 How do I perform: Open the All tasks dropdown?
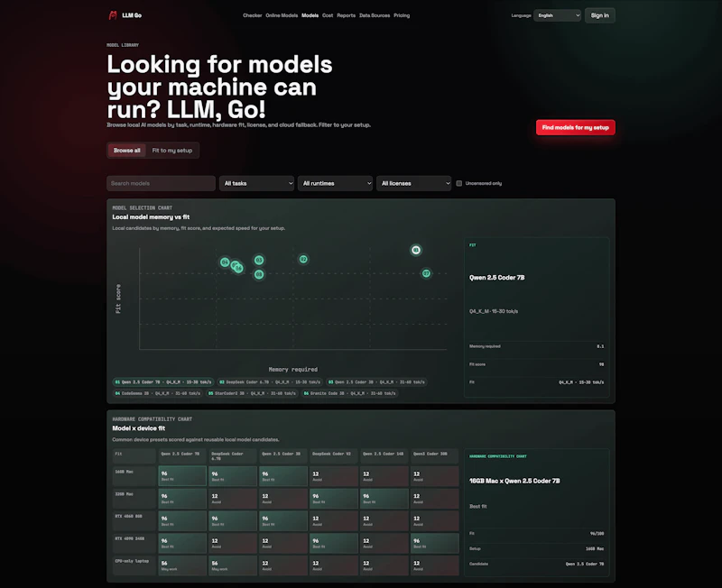coord(256,183)
